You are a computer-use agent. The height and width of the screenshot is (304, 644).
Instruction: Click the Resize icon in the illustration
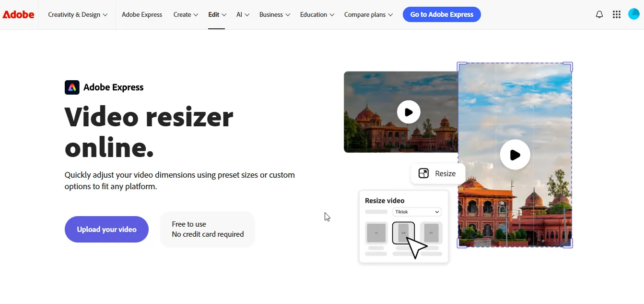tap(423, 173)
